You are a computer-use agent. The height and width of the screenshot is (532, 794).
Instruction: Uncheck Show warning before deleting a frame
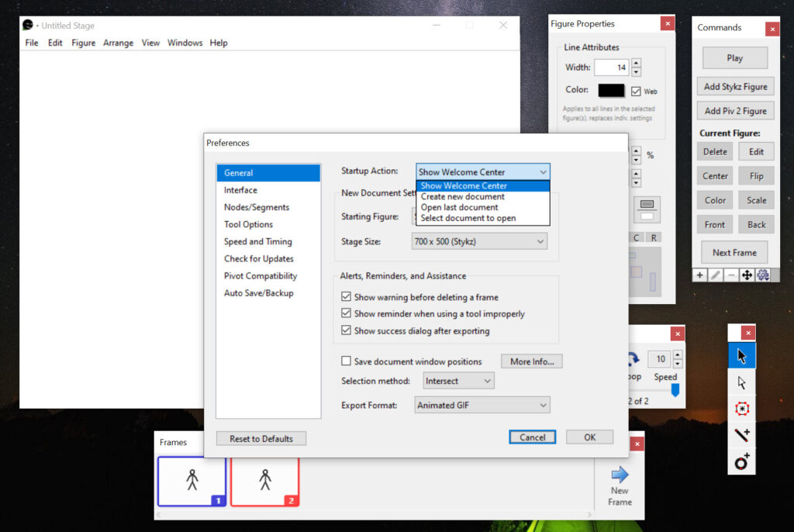[x=346, y=296]
